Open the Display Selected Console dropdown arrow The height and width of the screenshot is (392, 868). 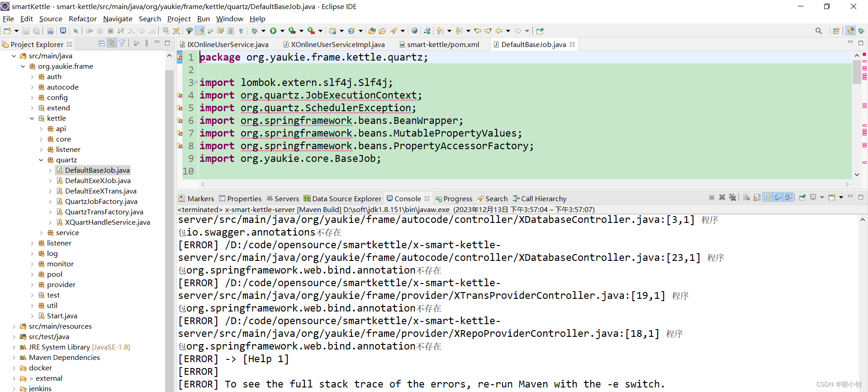click(822, 197)
